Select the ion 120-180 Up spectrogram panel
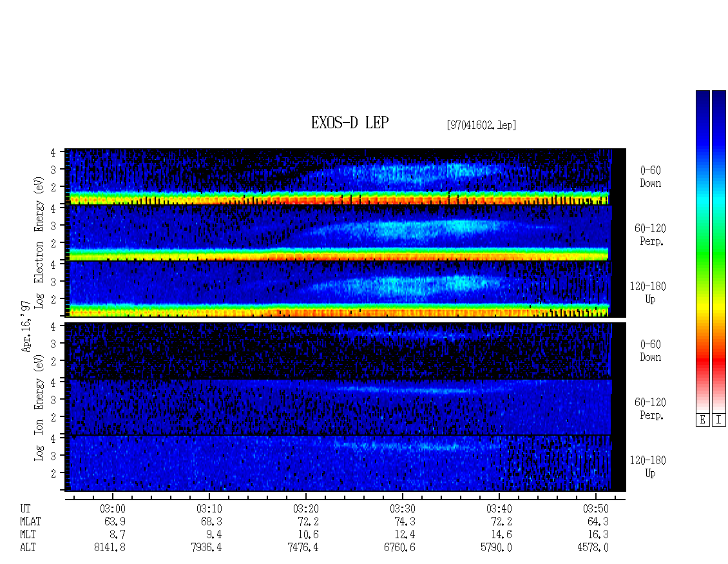 pyautogui.click(x=345, y=463)
